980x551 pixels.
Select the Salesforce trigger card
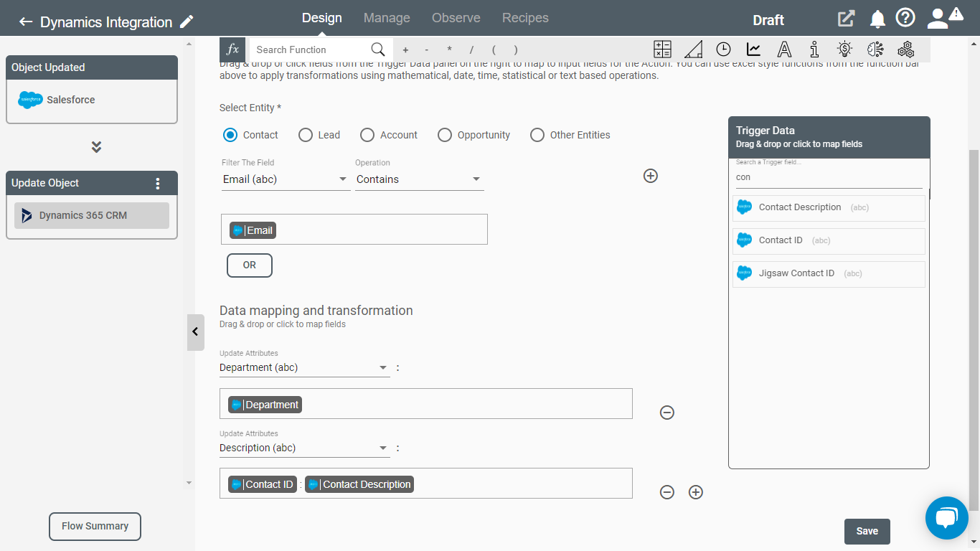point(92,100)
